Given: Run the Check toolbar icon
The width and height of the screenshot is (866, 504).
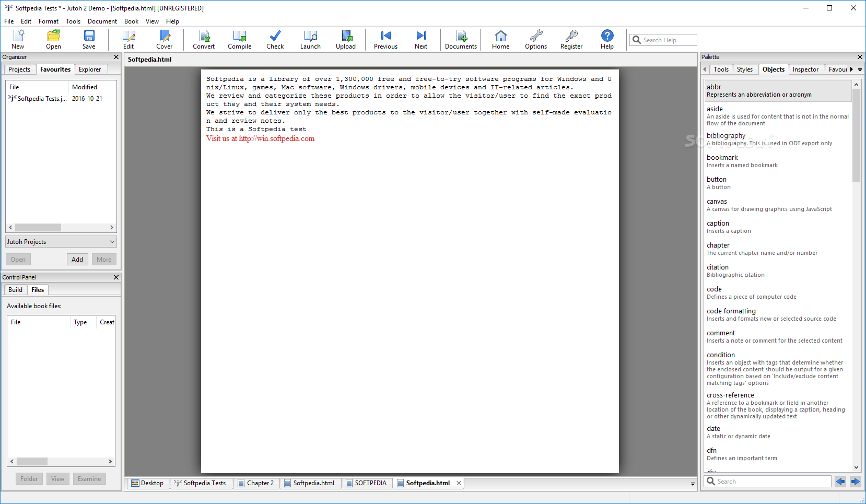Looking at the screenshot, I should 275,40.
